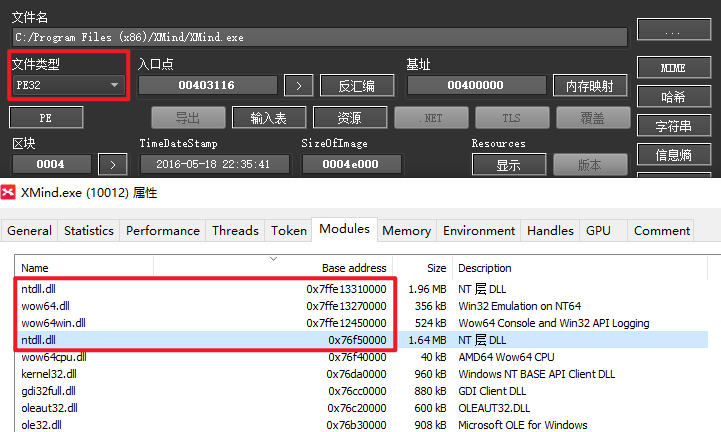721x432 pixels.
Task: Click the 字符串 strings button
Action: 674,126
